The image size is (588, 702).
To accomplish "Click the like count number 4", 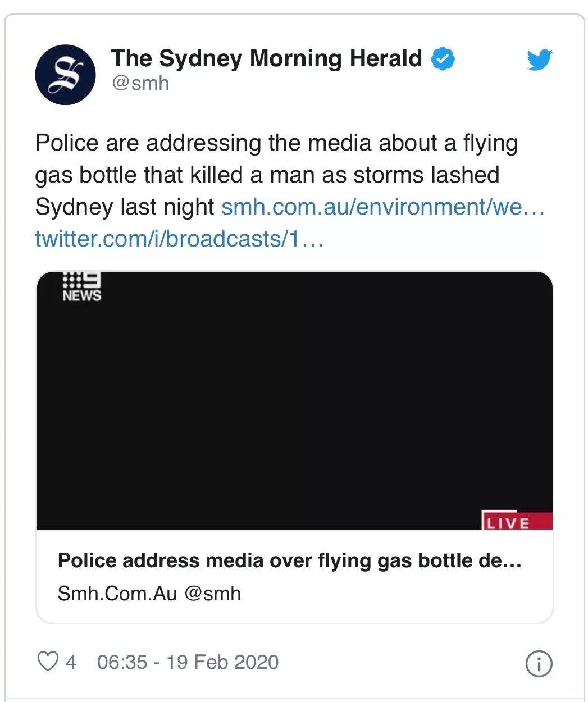I will 71,662.
